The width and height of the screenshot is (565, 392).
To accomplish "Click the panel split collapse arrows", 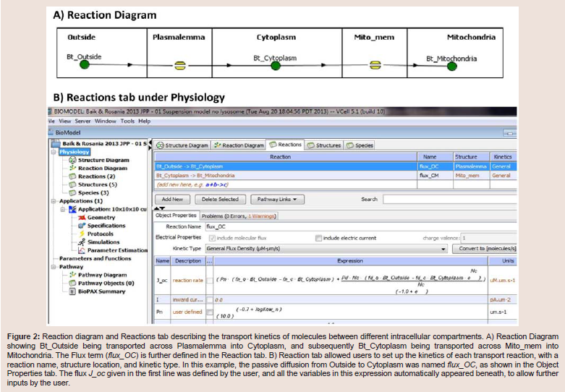I will [159, 208].
